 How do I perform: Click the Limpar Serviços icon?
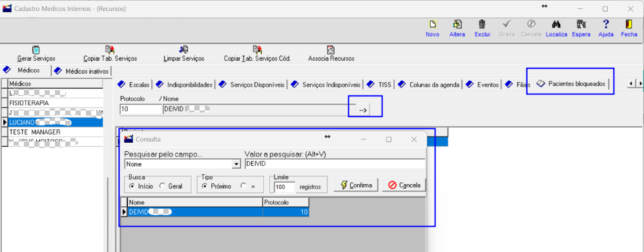point(183,50)
